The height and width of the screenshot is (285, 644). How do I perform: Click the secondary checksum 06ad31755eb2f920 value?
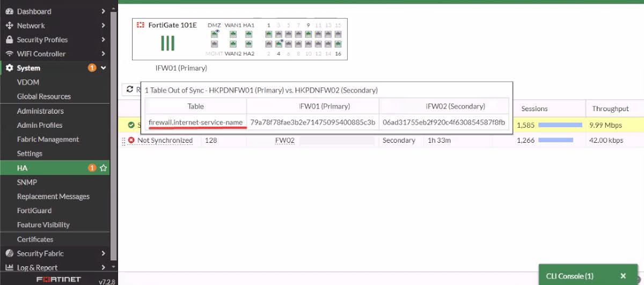point(444,122)
